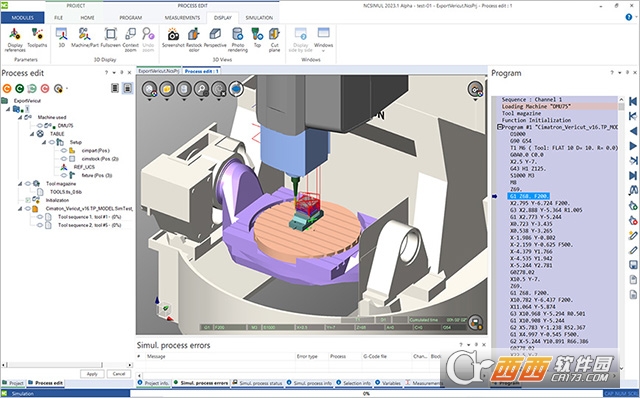Toggle visibility eye of fixture
640x398 pixels.
(x=64, y=175)
